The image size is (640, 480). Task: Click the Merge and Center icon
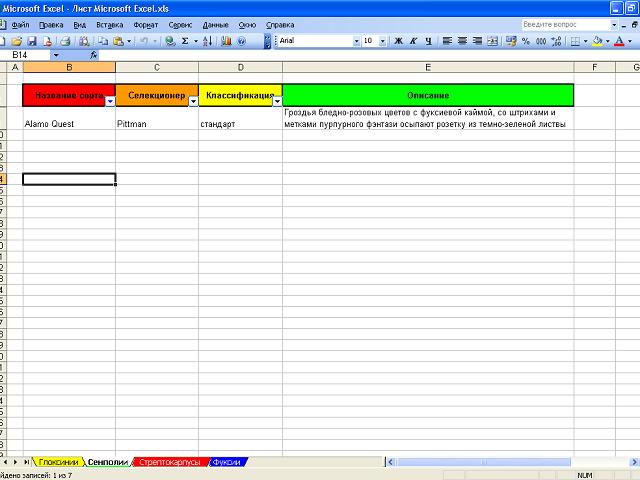click(492, 41)
